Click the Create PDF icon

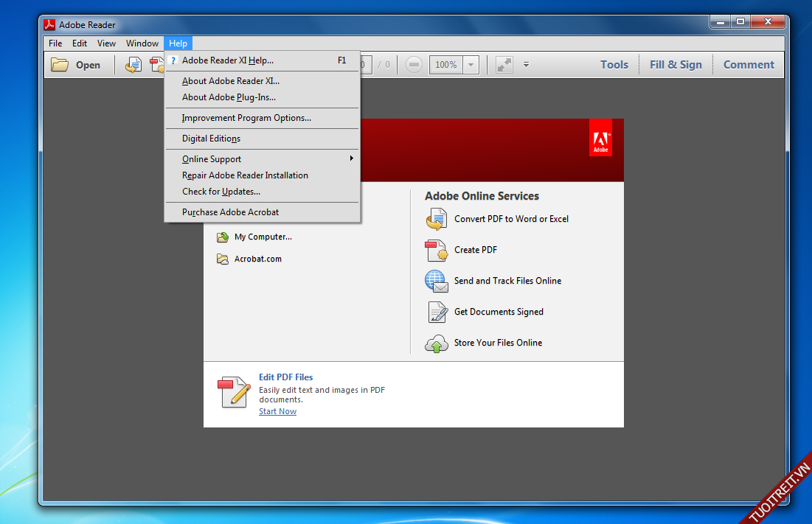(436, 250)
